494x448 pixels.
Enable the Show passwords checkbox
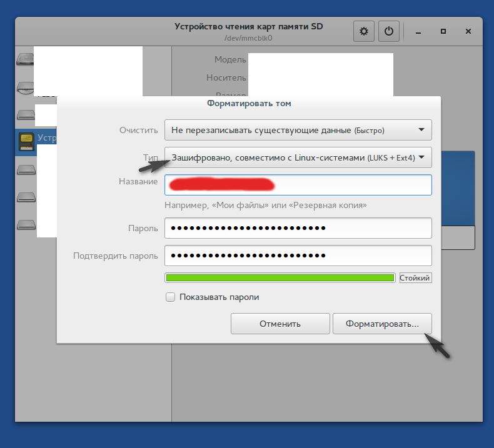click(x=171, y=297)
